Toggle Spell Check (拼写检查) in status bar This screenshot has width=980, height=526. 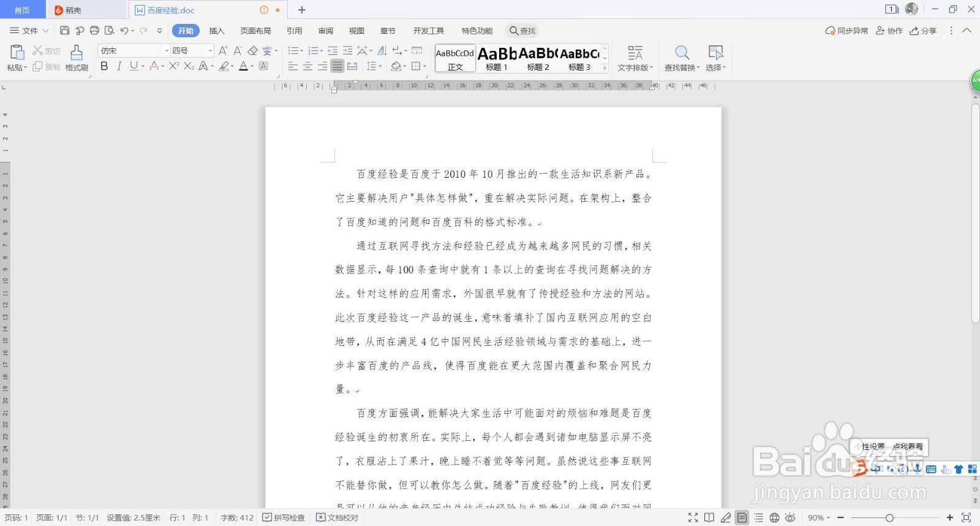pos(284,517)
